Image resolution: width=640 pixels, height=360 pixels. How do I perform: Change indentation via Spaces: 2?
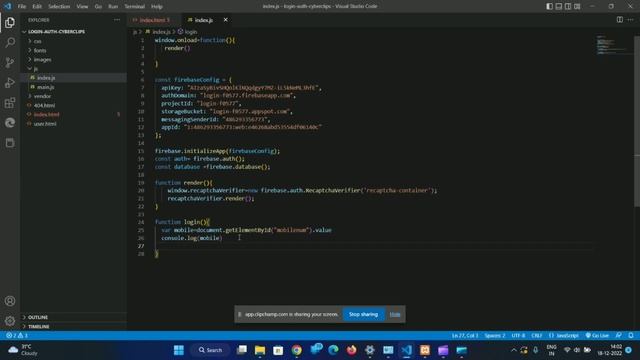point(495,336)
